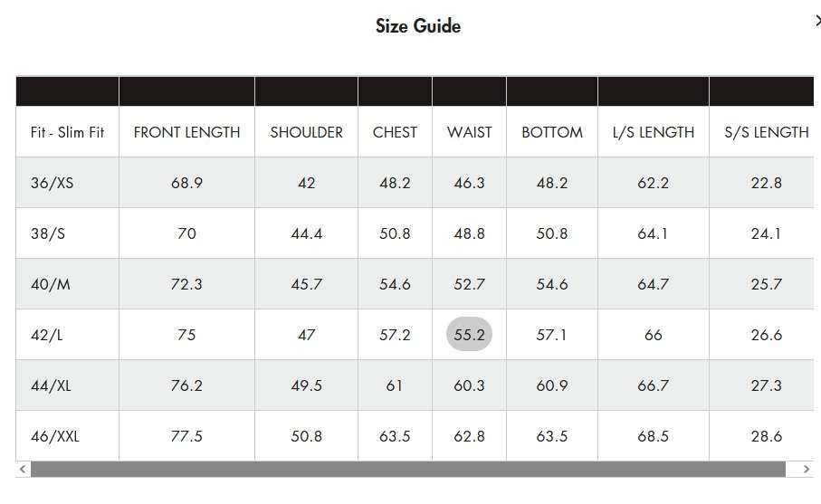Click the left scroll arrow of table
821x504 pixels.
(x=23, y=469)
